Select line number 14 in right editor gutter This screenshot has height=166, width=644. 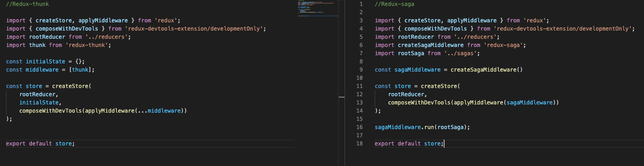click(x=359, y=111)
